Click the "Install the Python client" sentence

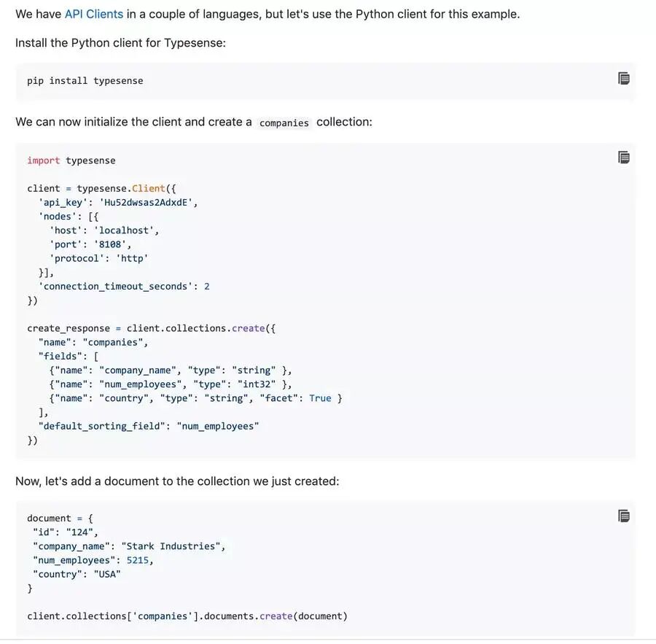coord(120,43)
